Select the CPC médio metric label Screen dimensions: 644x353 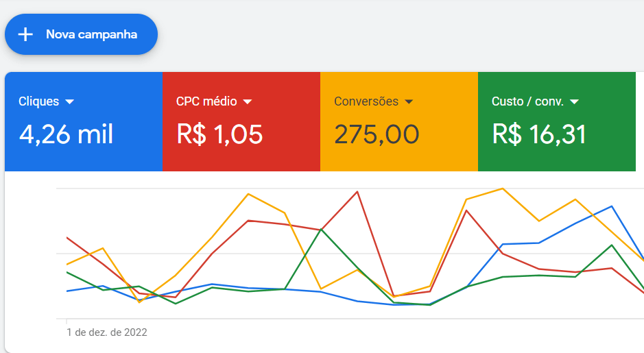[206, 101]
